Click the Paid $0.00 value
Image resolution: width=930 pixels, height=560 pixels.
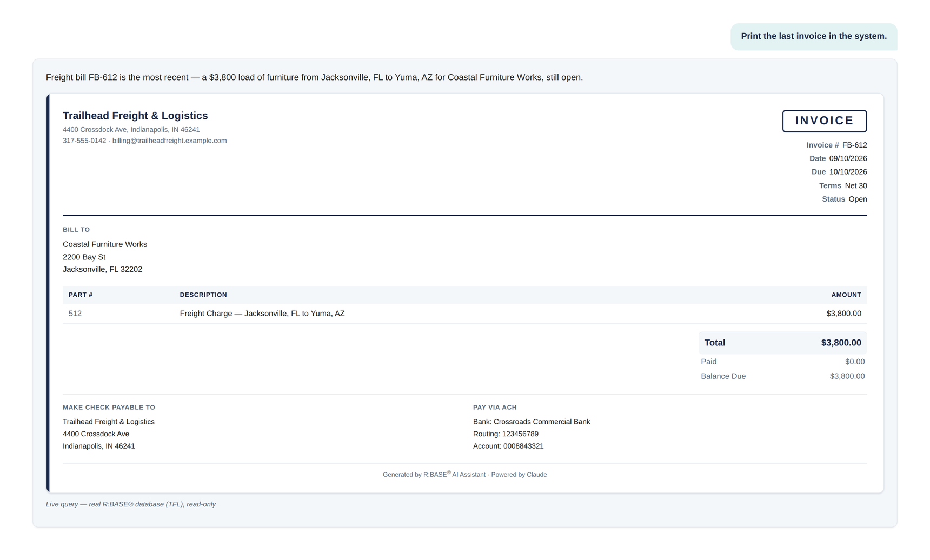pos(855,362)
